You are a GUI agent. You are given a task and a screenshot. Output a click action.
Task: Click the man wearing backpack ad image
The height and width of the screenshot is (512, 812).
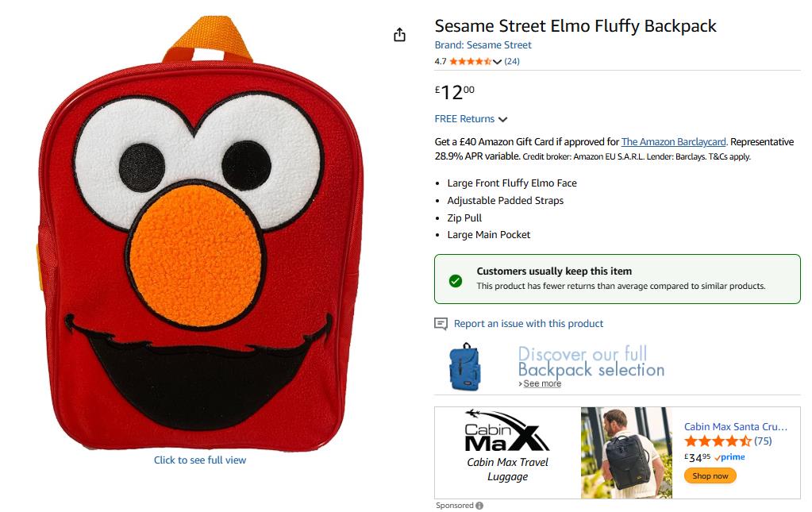[626, 452]
